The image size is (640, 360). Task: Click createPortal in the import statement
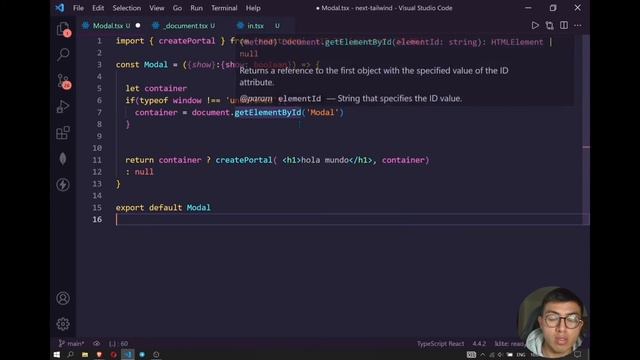point(187,41)
